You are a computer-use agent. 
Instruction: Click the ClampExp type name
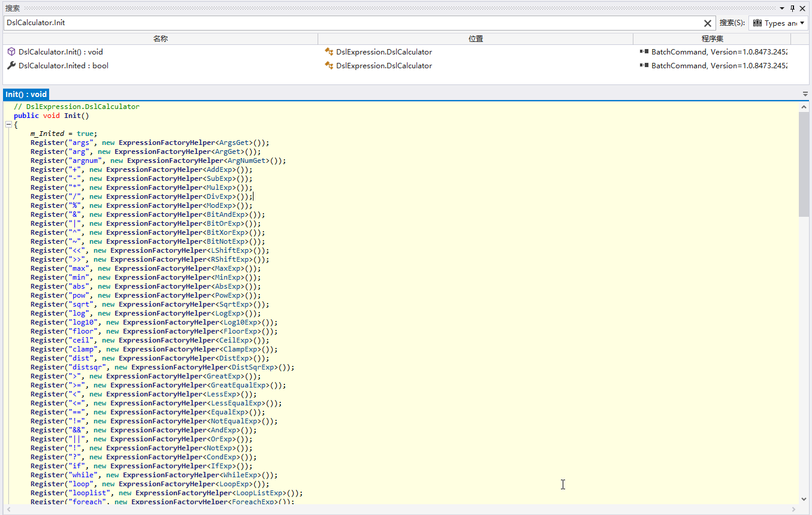point(242,349)
